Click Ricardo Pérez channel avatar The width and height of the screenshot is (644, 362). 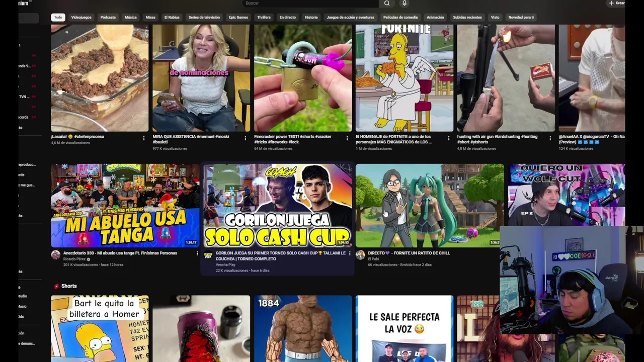pyautogui.click(x=56, y=255)
